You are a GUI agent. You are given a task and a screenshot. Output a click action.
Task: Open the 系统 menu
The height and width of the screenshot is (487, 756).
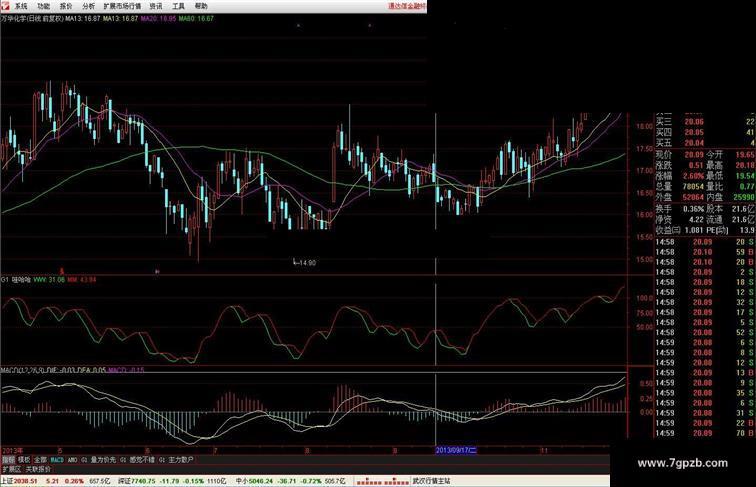[21, 6]
